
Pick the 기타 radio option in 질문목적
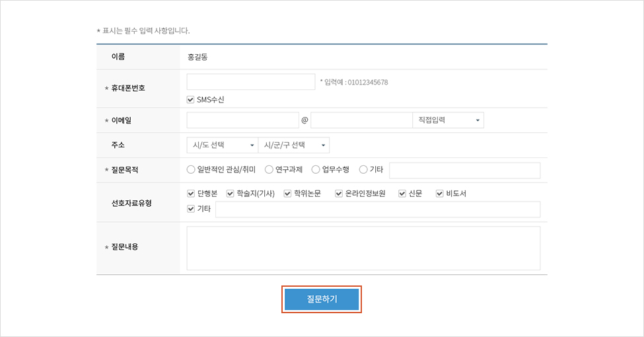(x=363, y=170)
